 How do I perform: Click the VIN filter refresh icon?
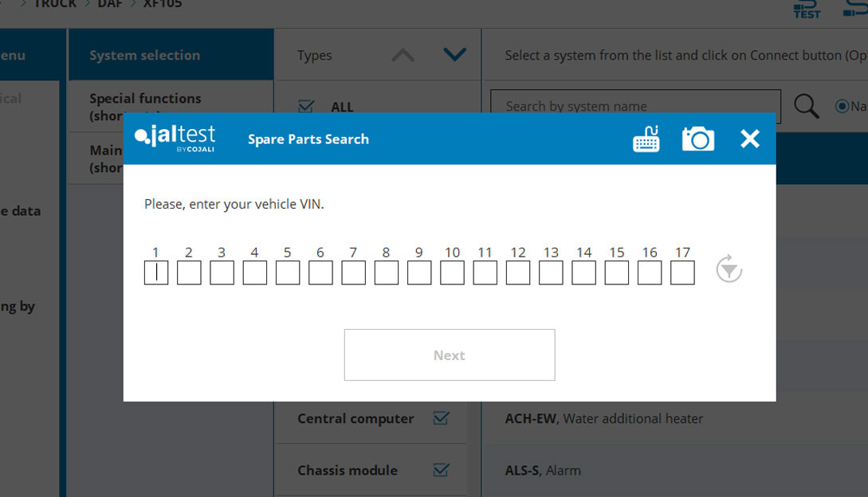pos(729,269)
